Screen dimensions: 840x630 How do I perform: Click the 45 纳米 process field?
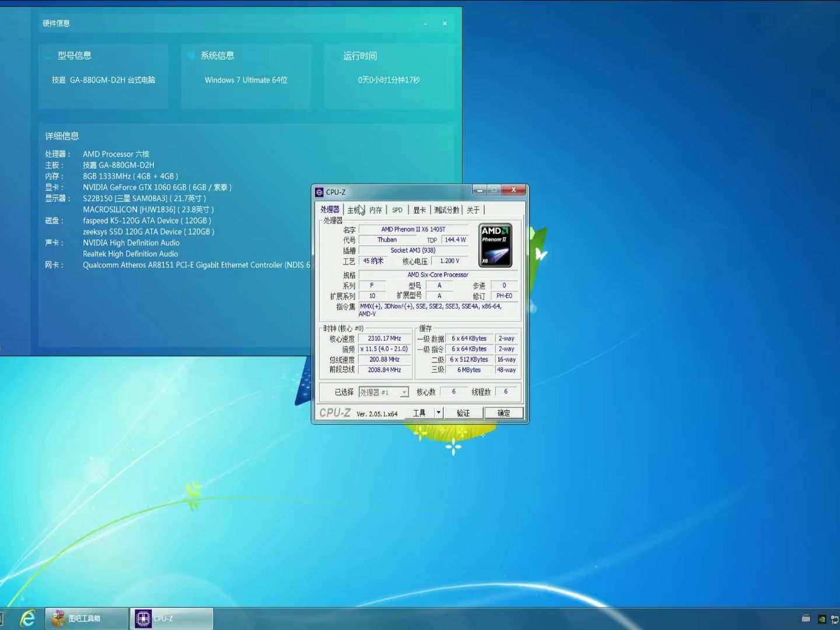(373, 261)
